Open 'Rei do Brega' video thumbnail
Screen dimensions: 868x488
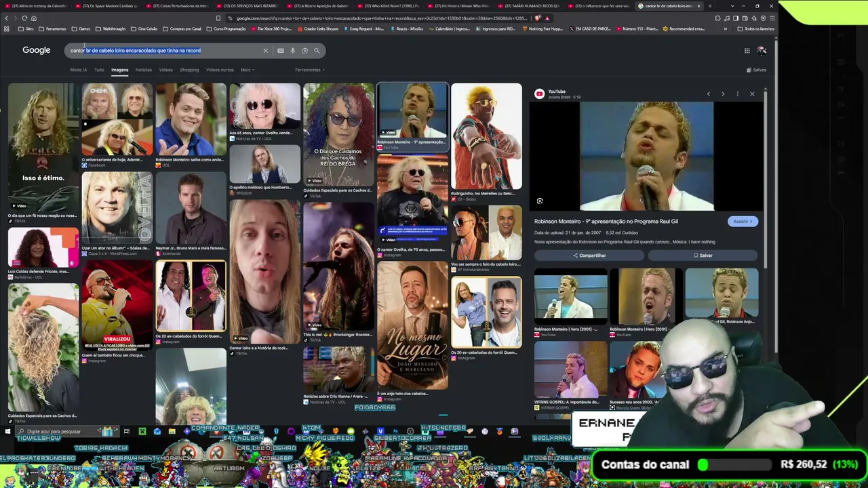pos(338,134)
